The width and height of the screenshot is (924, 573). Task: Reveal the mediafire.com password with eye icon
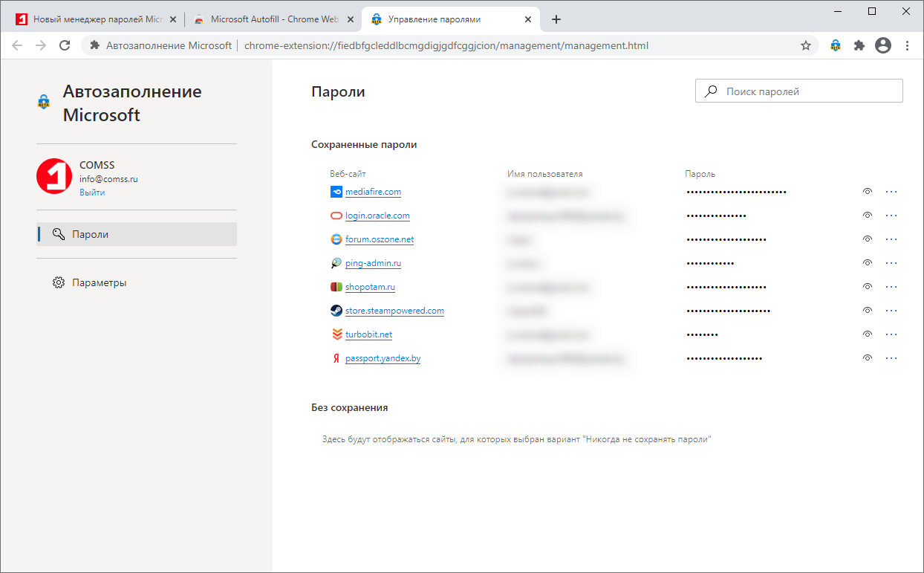[867, 192]
